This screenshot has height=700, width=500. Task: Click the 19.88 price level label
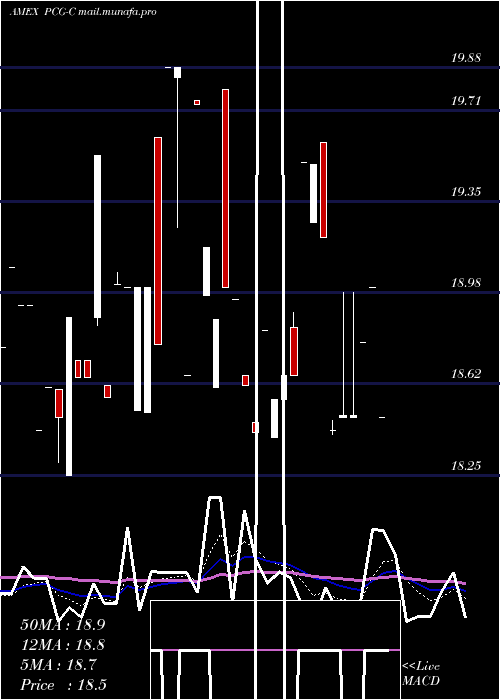point(466,58)
